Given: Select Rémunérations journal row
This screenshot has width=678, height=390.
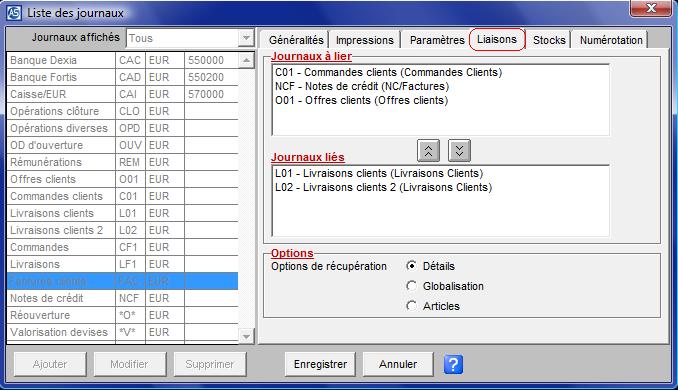Looking at the screenshot, I should 122,162.
